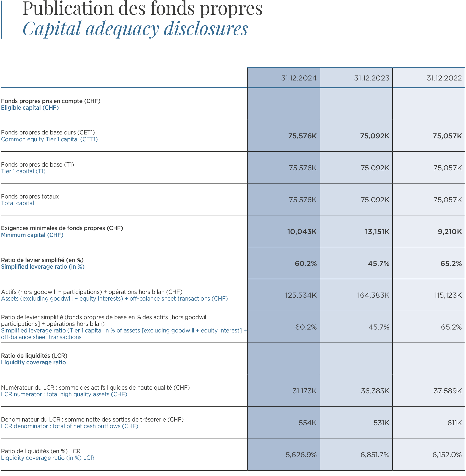Click the 'LCR denominator' row label
The image size is (466, 476).
[69, 426]
